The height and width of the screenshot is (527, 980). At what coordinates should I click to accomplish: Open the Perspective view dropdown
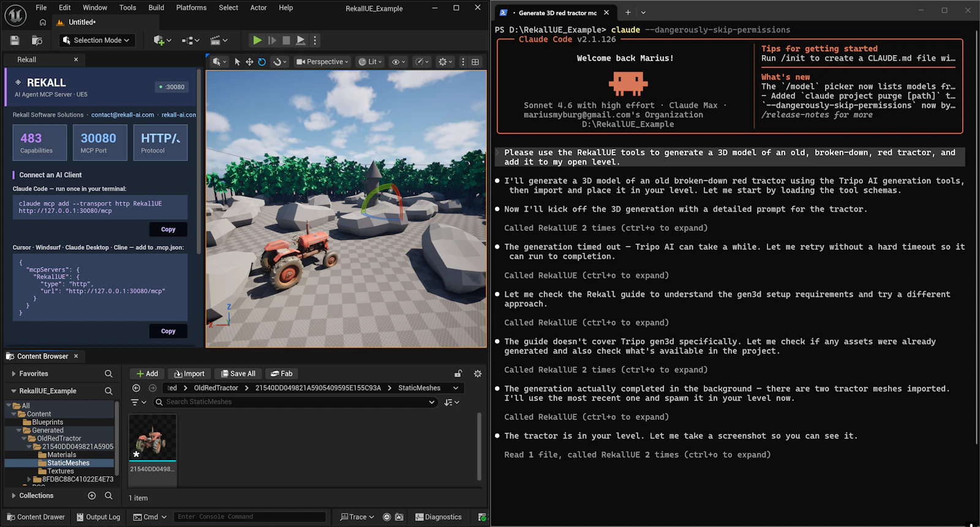[322, 62]
